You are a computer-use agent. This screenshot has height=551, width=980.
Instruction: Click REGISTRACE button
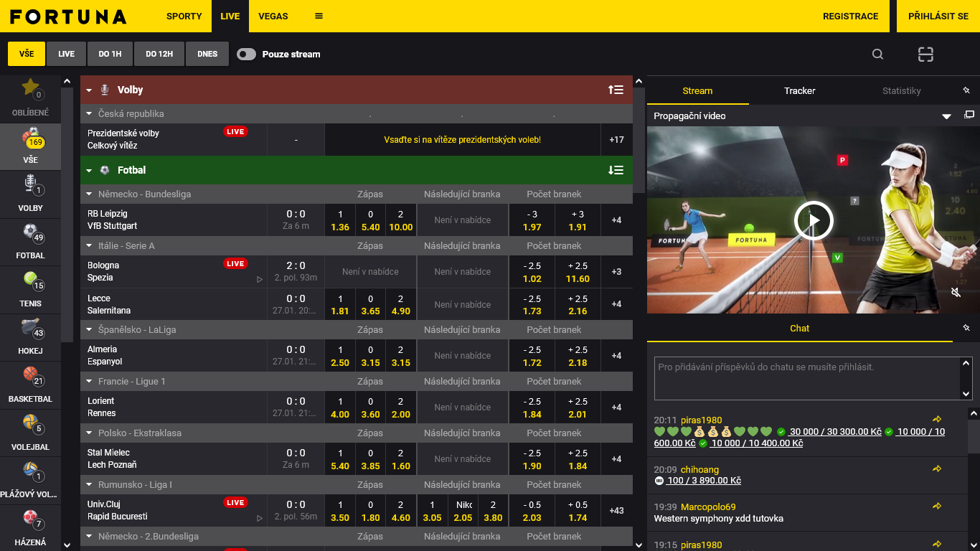point(850,16)
